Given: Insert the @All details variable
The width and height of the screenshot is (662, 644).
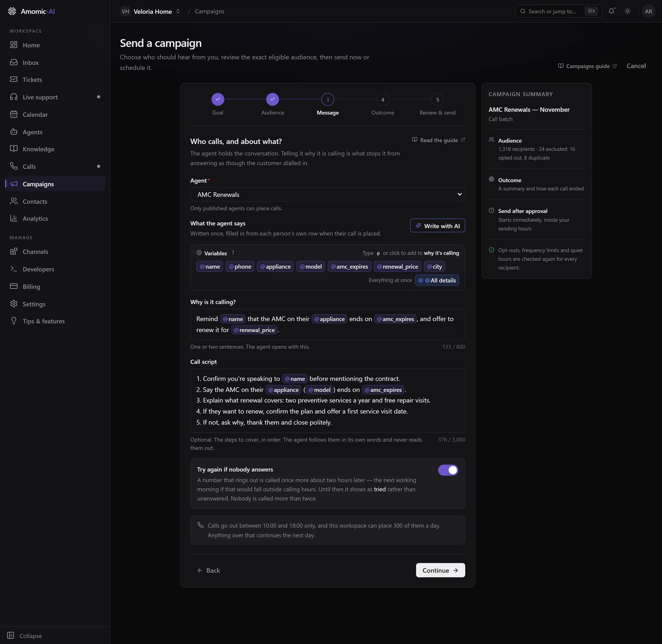Looking at the screenshot, I should click(437, 280).
